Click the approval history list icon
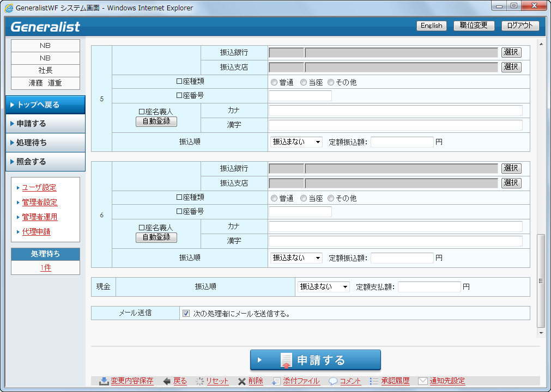This screenshot has width=551, height=392. (x=374, y=381)
